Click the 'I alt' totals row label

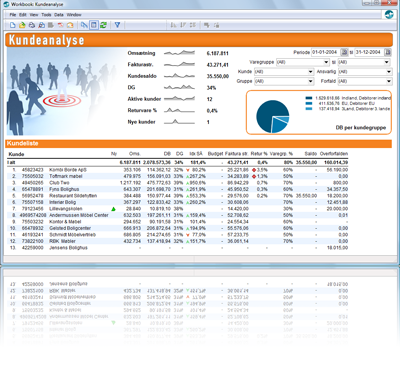point(11,162)
